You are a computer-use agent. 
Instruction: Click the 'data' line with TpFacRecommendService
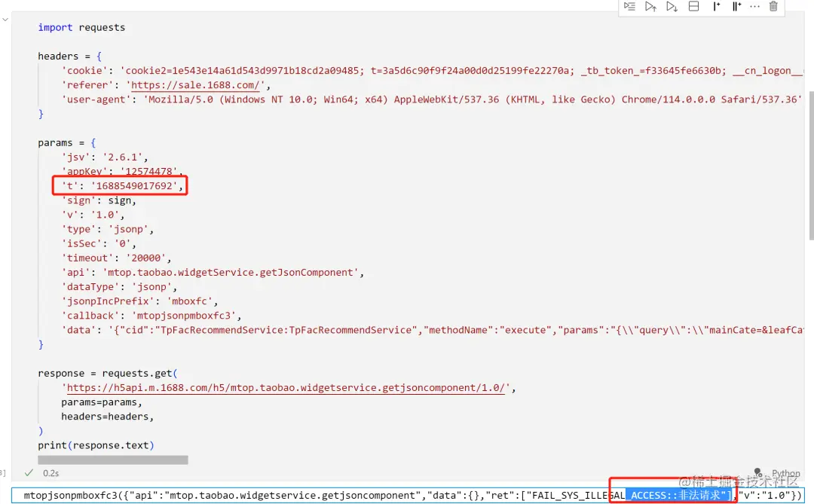click(x=433, y=330)
